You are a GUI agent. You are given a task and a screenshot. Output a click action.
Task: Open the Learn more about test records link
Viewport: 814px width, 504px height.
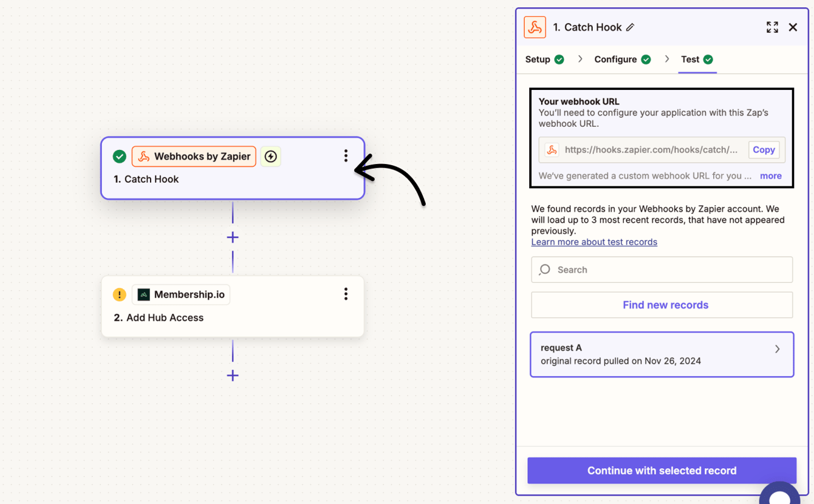click(x=594, y=242)
